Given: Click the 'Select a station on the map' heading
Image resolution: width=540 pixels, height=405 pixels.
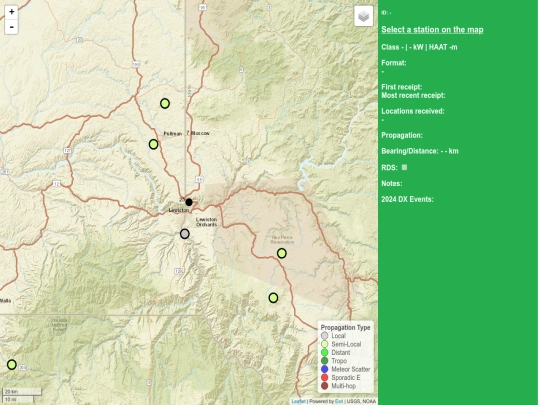Looking at the screenshot, I should click(x=432, y=30).
